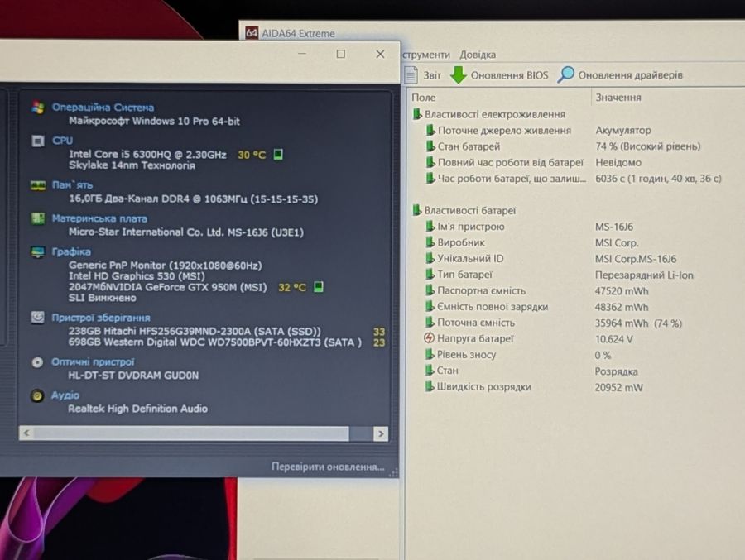Click the Унікальний ID row icon
Image resolution: width=745 pixels, height=560 pixels.
(x=430, y=258)
